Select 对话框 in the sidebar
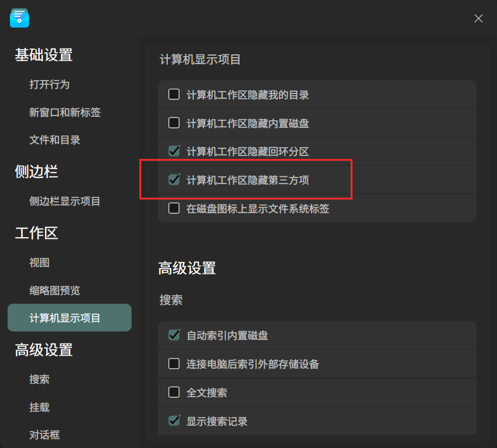This screenshot has height=448, width=497. point(44,435)
